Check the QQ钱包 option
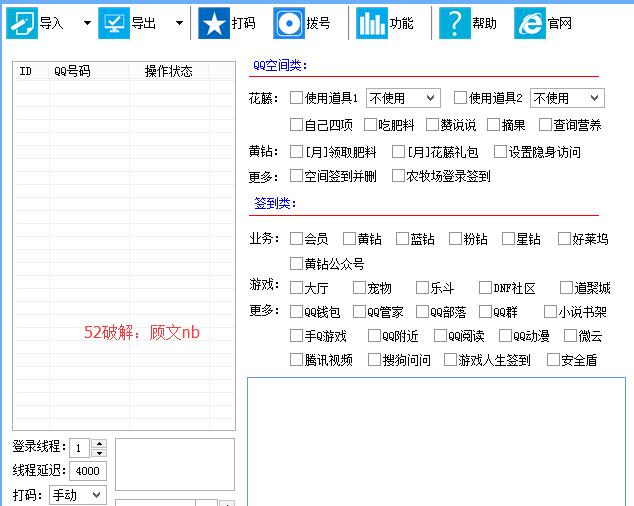 [296, 312]
